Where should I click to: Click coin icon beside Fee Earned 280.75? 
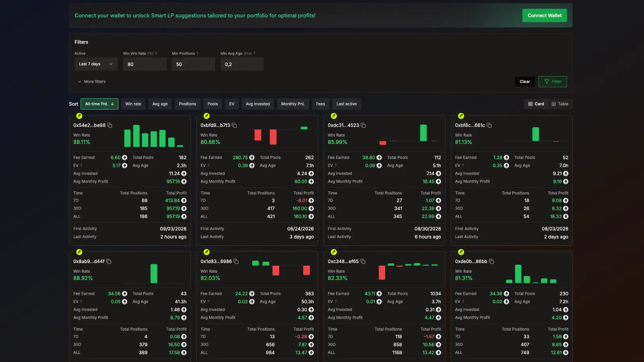(x=252, y=158)
